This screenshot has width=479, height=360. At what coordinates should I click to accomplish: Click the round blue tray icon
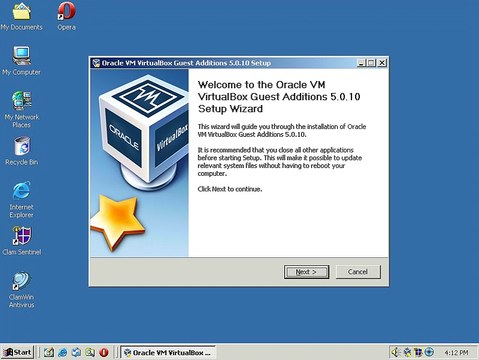click(429, 352)
